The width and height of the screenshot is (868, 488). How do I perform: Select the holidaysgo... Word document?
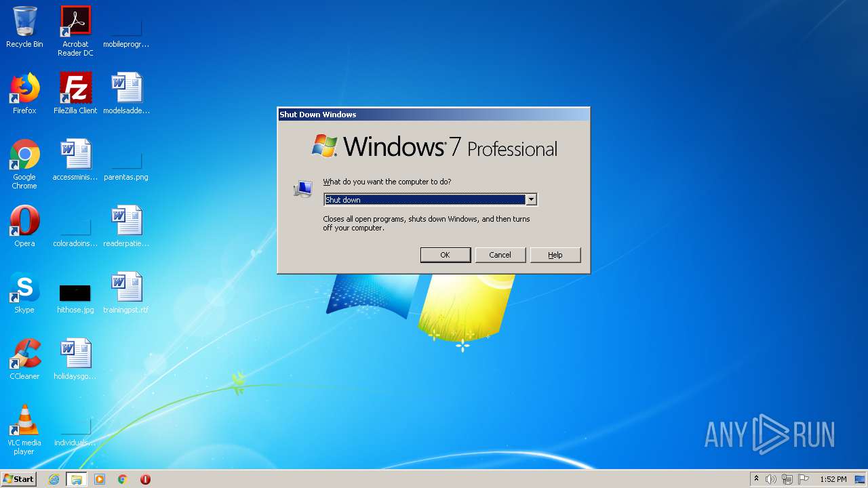[x=75, y=359]
